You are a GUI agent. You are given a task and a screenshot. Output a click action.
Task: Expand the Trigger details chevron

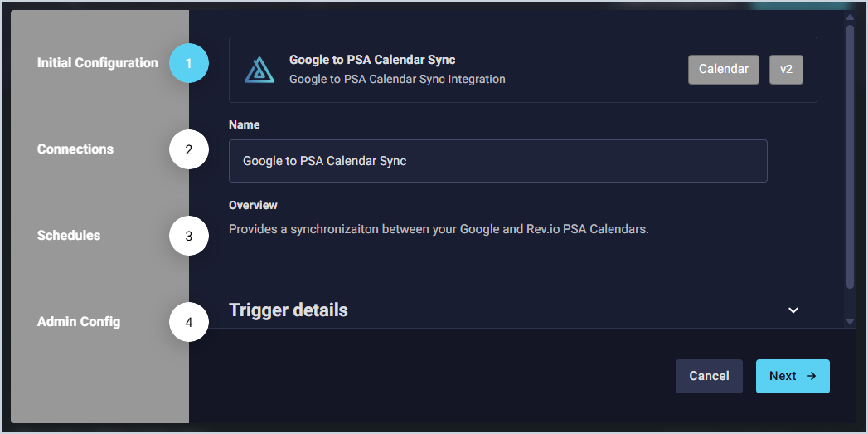793,310
